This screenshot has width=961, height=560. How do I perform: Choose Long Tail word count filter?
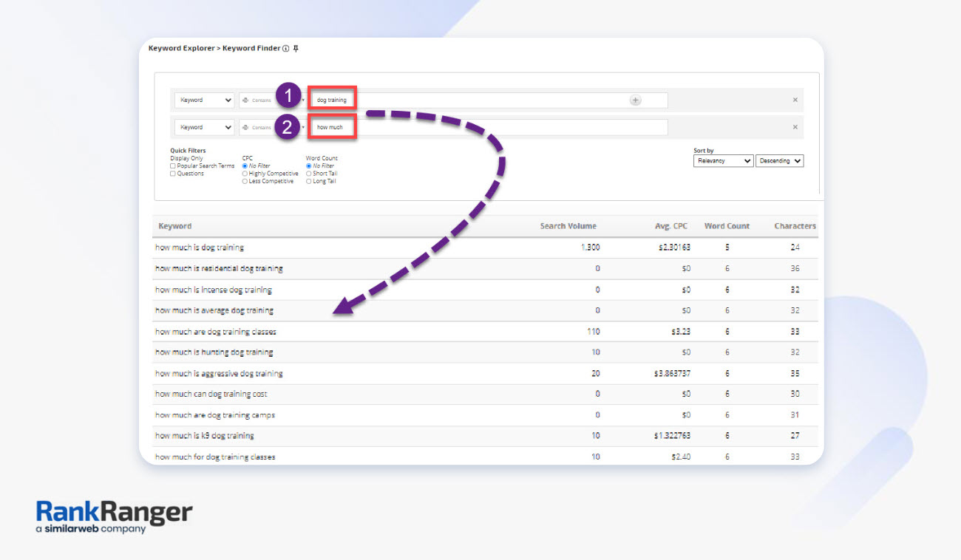[309, 181]
